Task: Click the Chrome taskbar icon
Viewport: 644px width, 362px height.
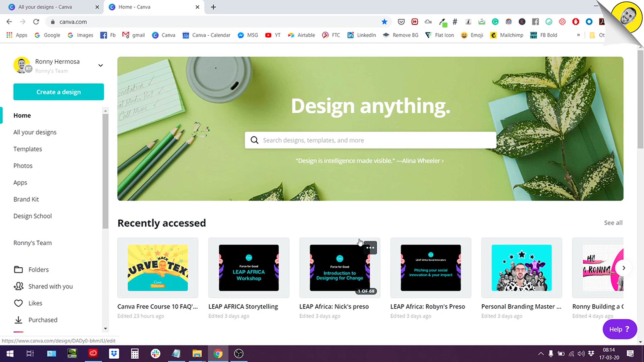Action: pyautogui.click(x=218, y=354)
